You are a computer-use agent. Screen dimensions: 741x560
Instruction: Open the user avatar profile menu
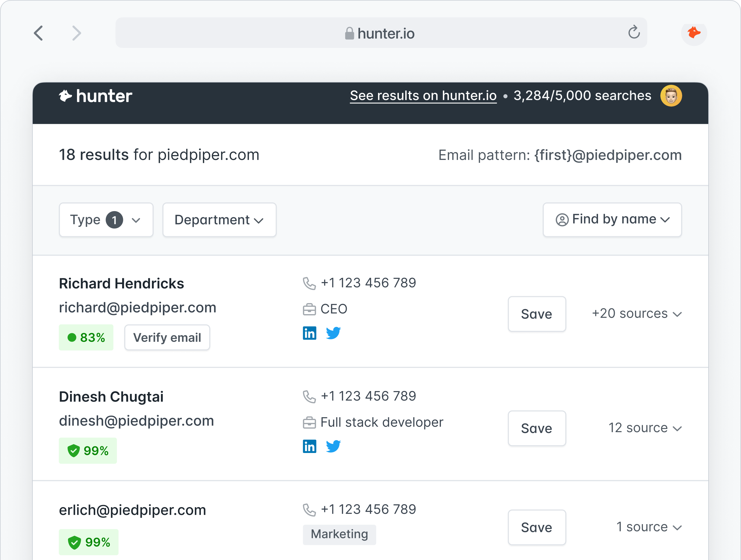[x=671, y=96]
